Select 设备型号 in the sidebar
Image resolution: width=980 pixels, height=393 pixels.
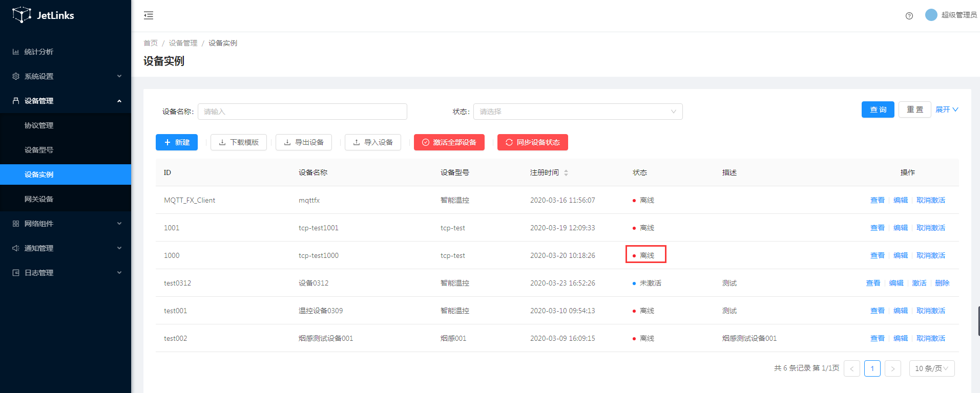tap(39, 150)
